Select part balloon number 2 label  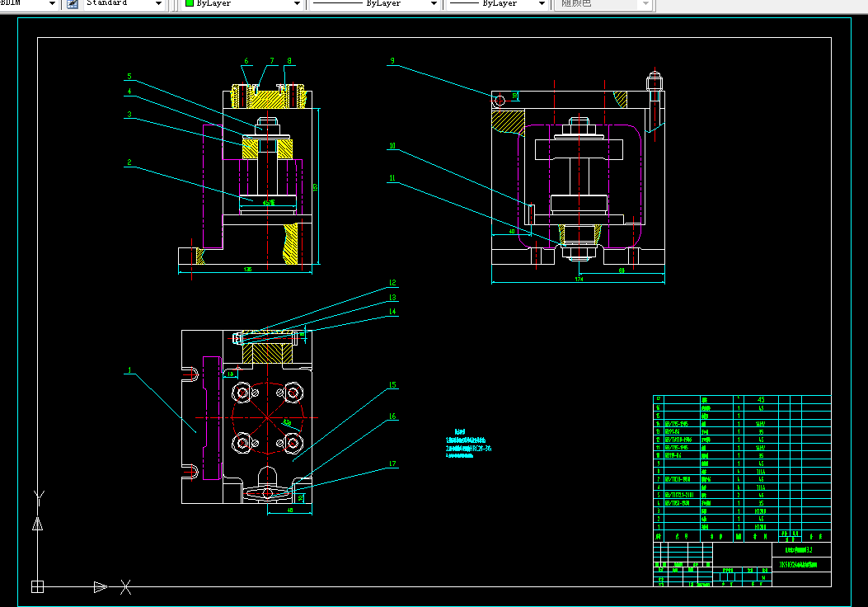pos(129,162)
